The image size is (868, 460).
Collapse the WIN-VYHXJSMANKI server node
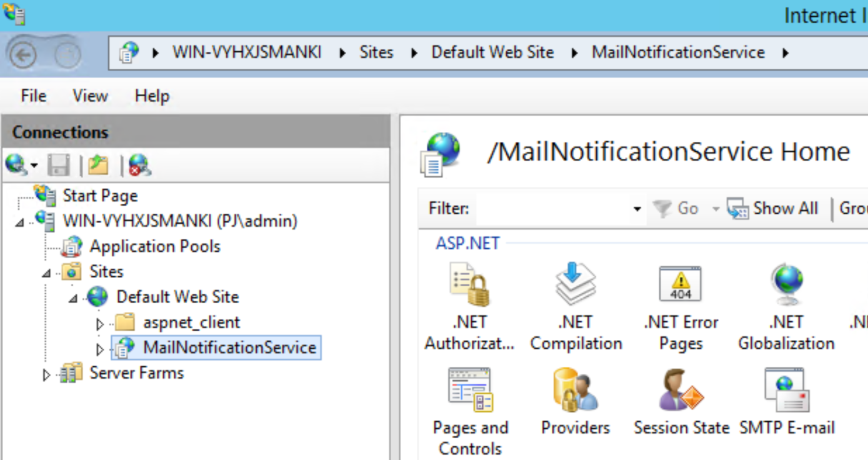(x=20, y=222)
